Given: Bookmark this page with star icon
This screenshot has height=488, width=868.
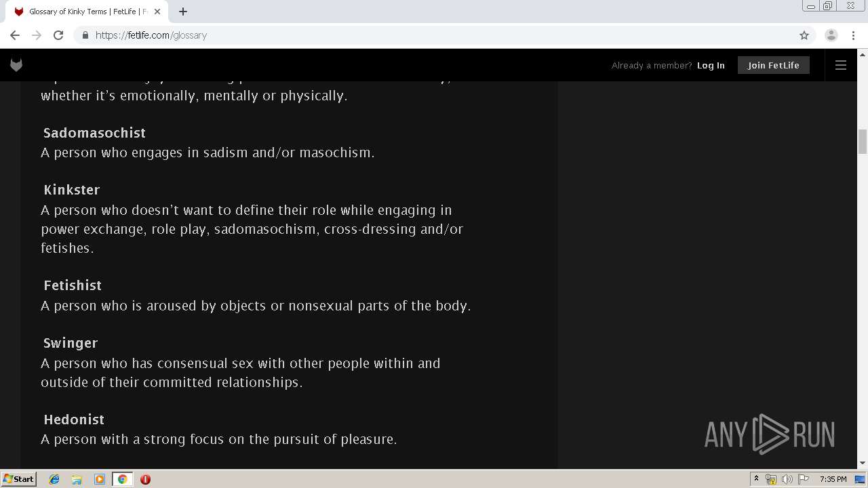Looking at the screenshot, I should [x=804, y=35].
